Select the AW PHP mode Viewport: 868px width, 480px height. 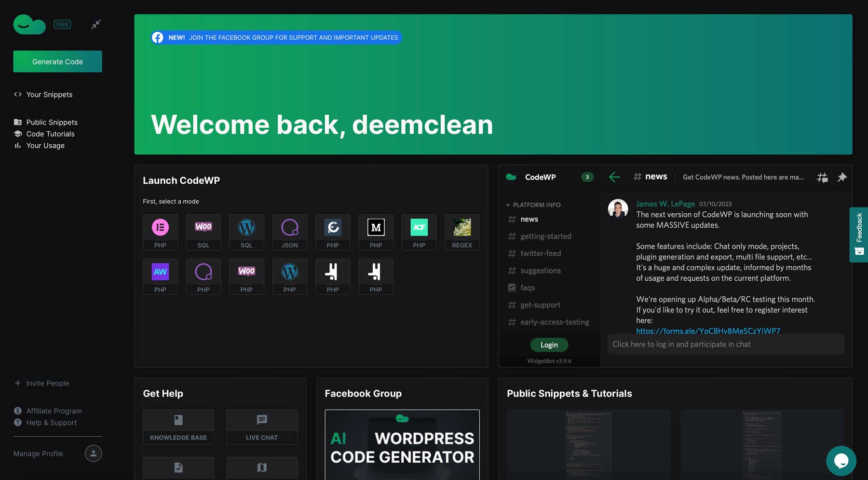(x=160, y=276)
